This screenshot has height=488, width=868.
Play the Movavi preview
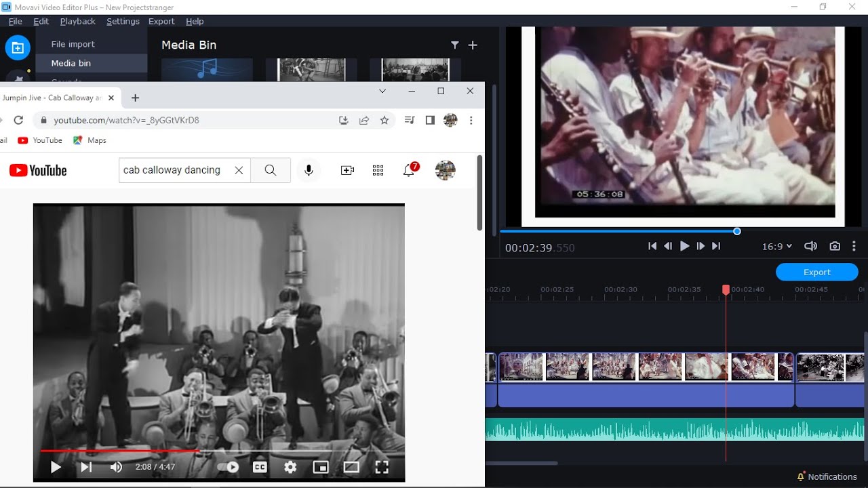click(684, 247)
